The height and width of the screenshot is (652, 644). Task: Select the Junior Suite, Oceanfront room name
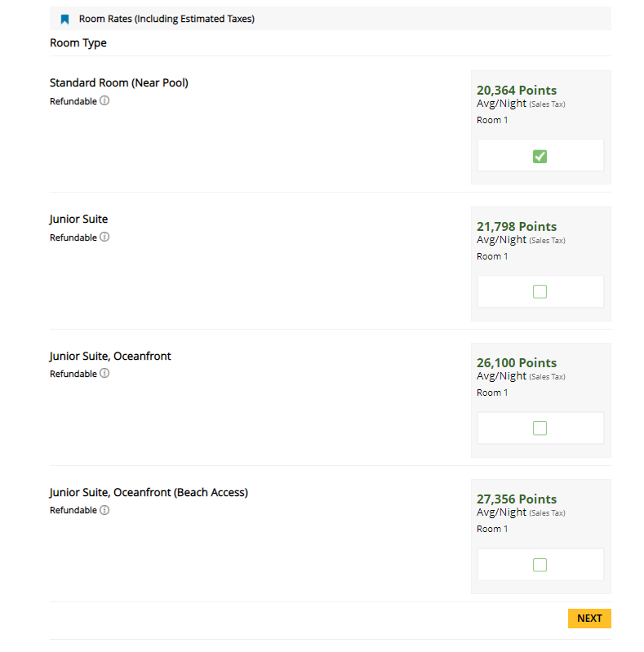tap(110, 356)
